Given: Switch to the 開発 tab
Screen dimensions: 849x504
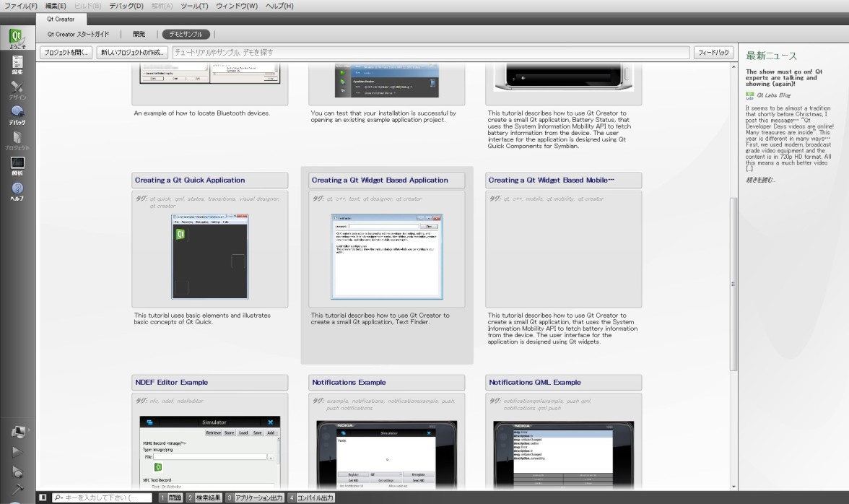Looking at the screenshot, I should (x=139, y=34).
